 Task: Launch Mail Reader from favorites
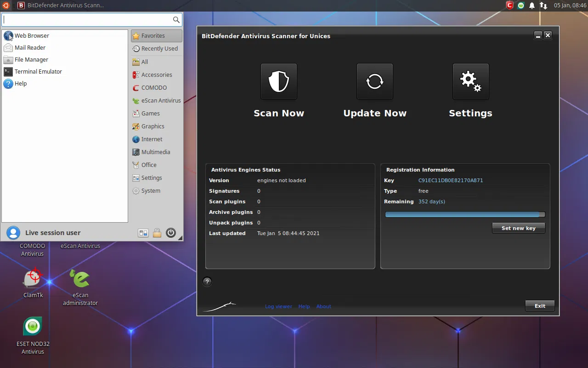[x=65, y=47]
